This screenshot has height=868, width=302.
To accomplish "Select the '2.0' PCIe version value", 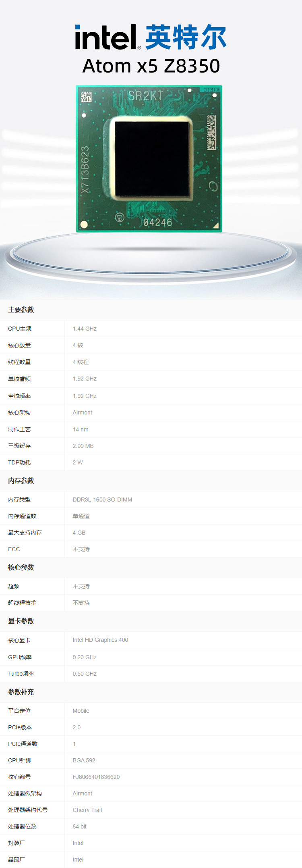I will point(77,727).
